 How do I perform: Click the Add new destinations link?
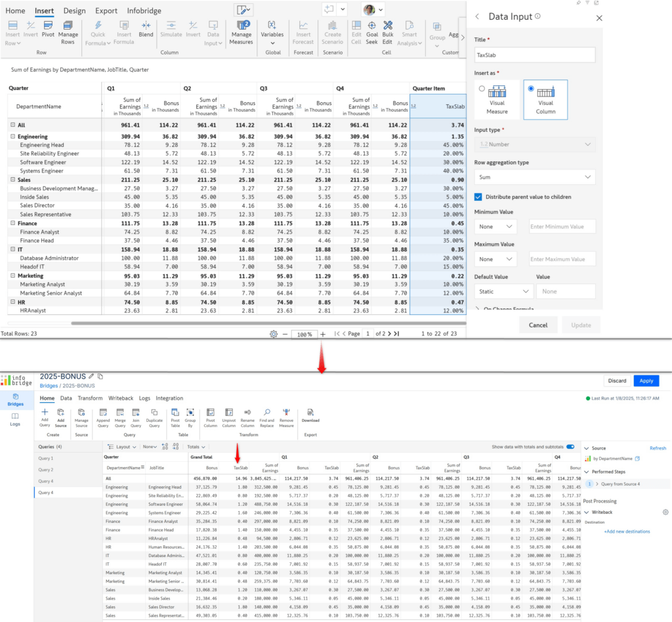[627, 531]
